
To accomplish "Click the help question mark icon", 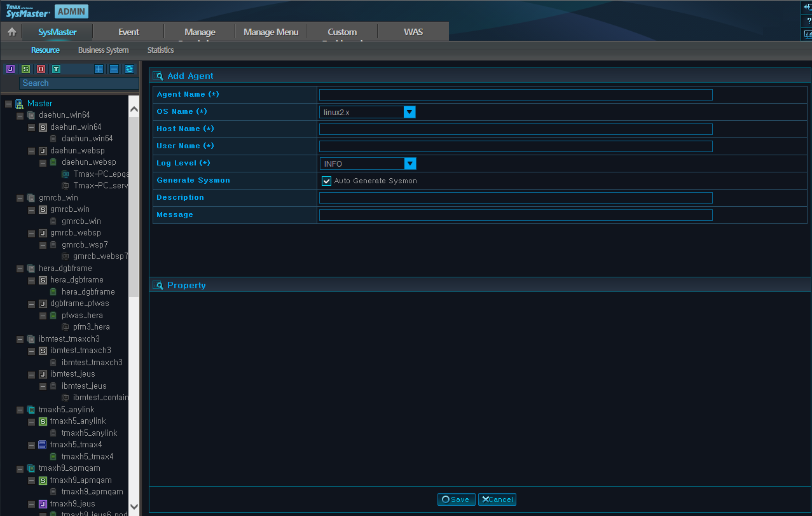I will tap(808, 21).
